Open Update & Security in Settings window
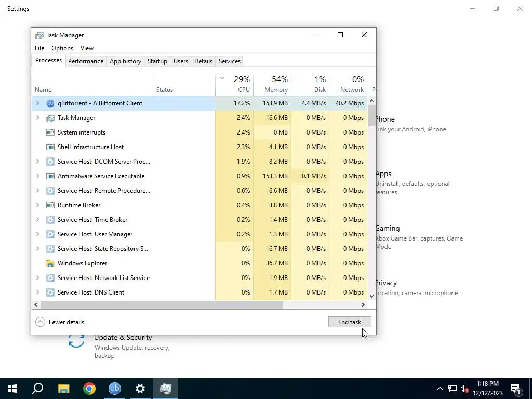 tap(123, 338)
